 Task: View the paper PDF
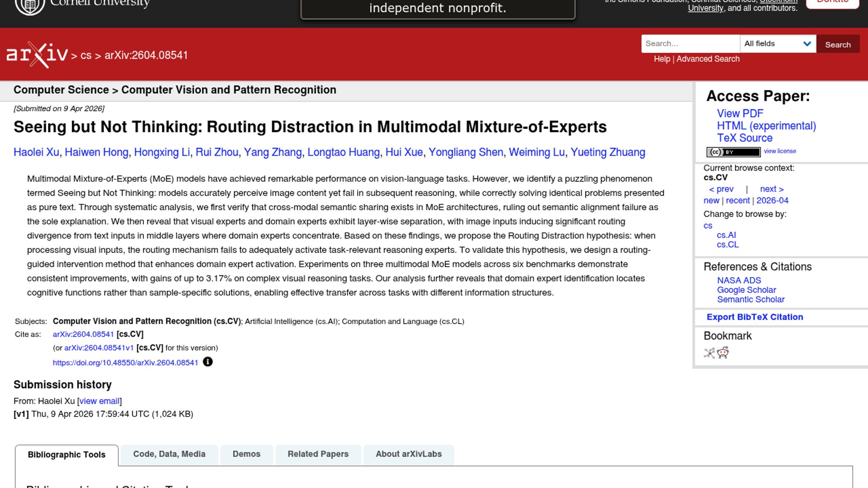pyautogui.click(x=740, y=113)
